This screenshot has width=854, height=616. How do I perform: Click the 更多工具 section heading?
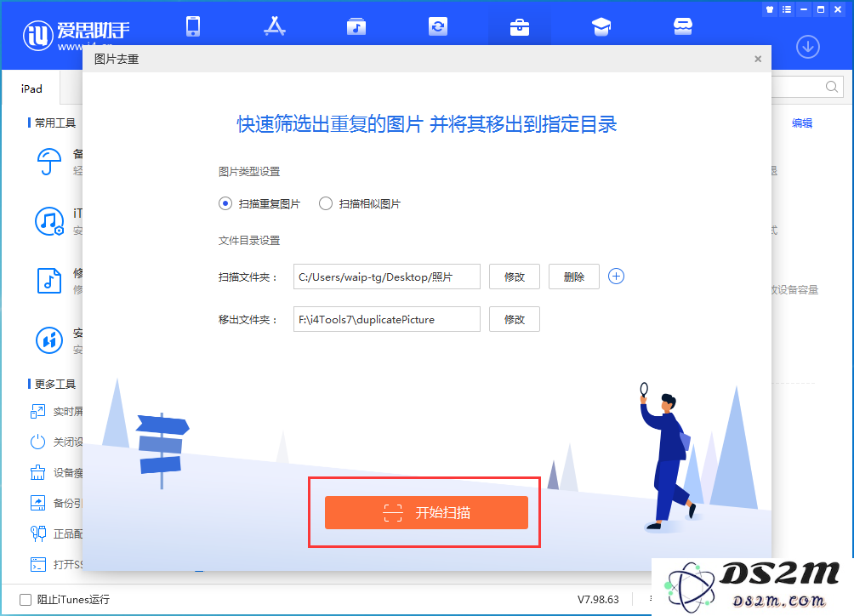click(x=55, y=384)
